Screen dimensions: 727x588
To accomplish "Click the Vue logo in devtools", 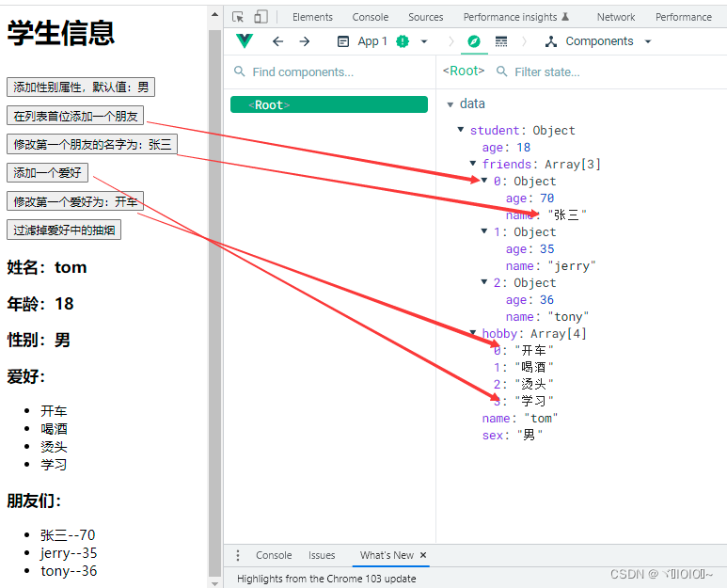I will point(245,41).
